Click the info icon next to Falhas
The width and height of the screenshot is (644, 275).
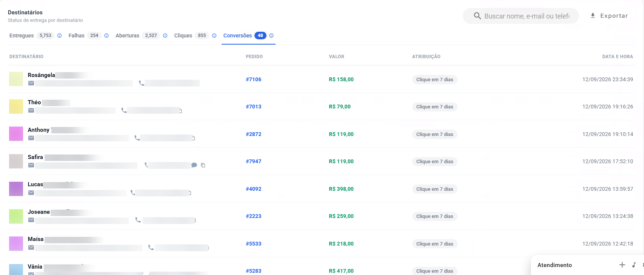[106, 36]
